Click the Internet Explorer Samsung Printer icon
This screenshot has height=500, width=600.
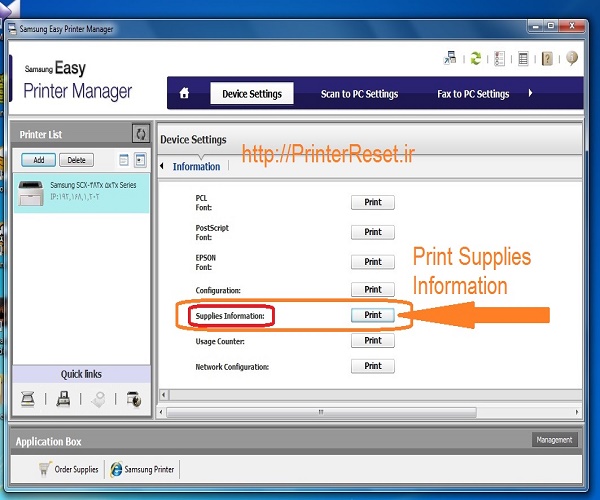[116, 469]
